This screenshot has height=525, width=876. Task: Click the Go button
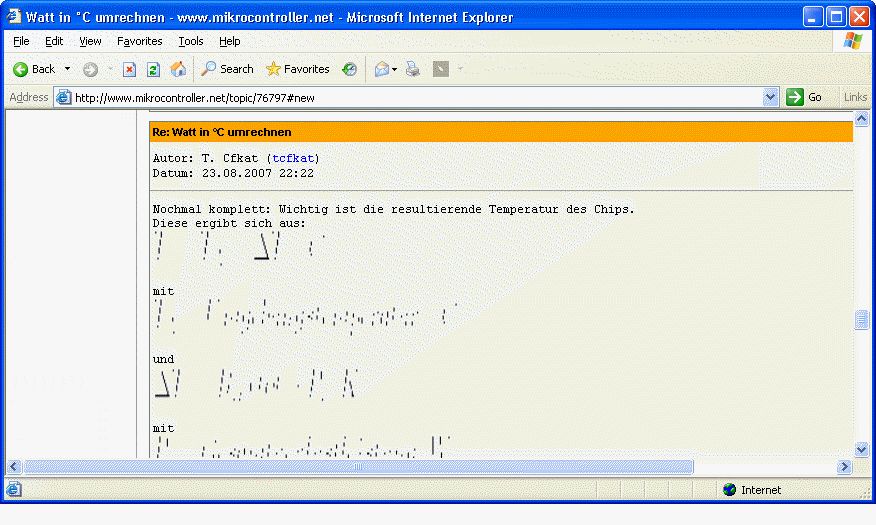804,97
